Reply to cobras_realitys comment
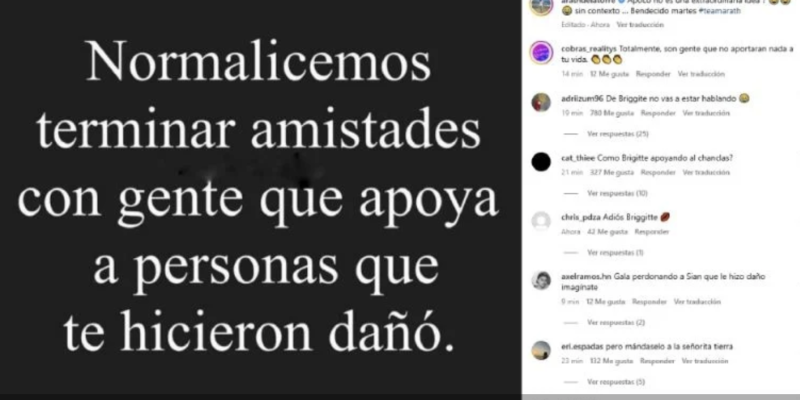Screen dimensions: 800x400 click(x=653, y=74)
